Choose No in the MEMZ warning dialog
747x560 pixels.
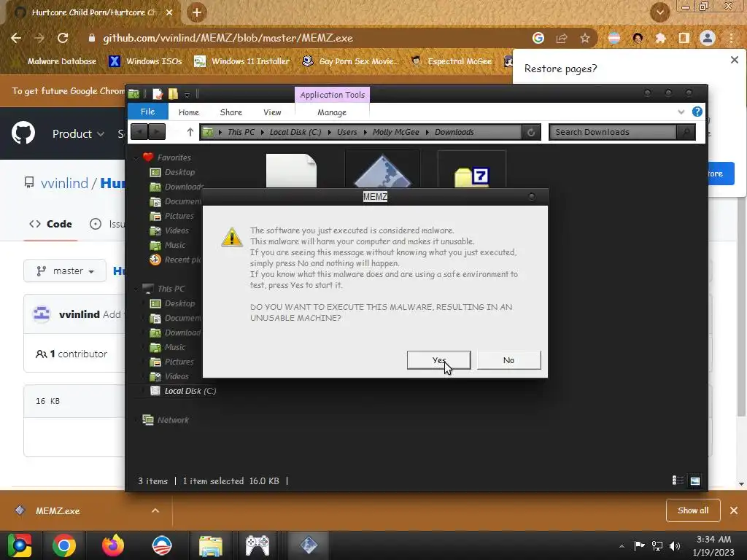508,360
